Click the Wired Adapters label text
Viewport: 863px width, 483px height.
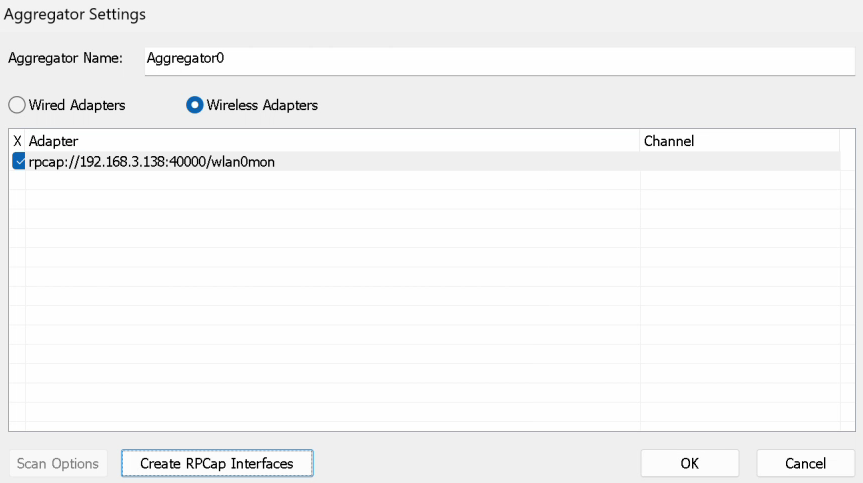point(77,105)
